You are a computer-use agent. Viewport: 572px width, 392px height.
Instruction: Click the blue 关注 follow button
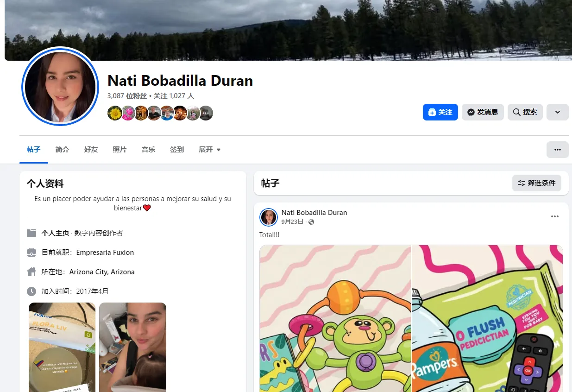coord(440,112)
